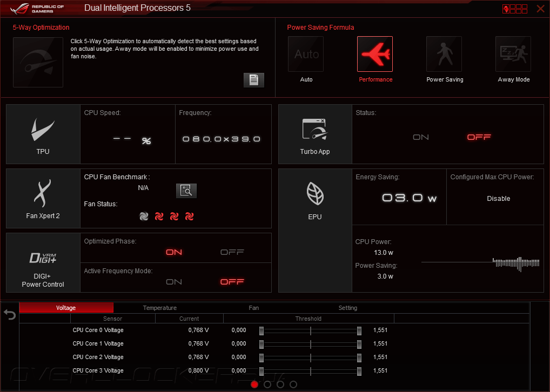Click the third fan status icon
The image size is (550, 392).
[x=174, y=217]
